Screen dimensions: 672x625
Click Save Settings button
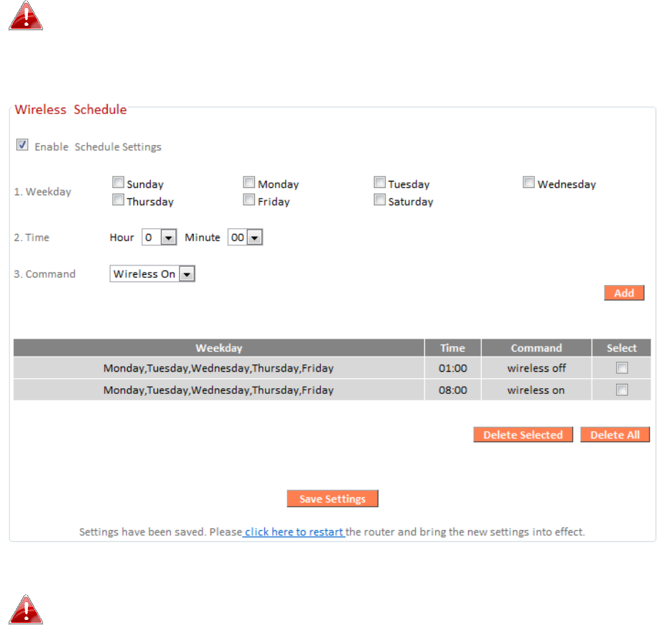332,499
